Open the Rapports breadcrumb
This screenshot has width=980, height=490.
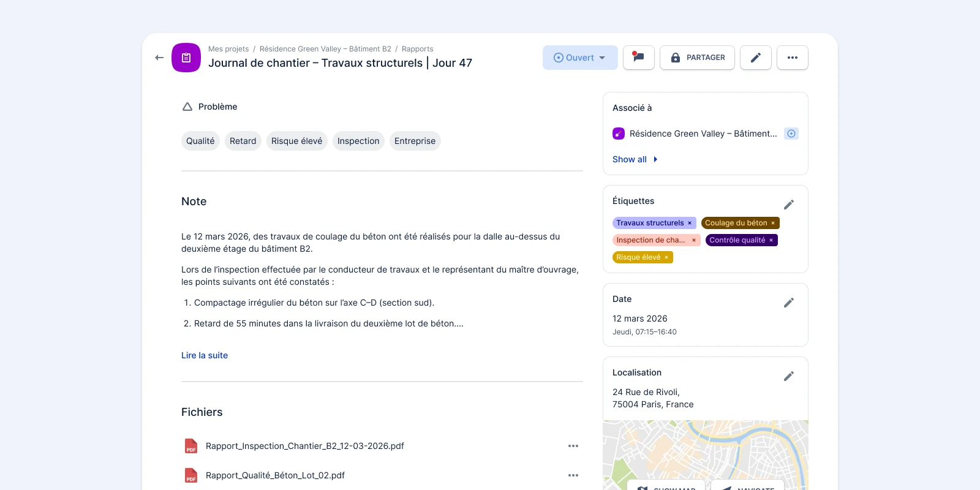[x=418, y=49]
